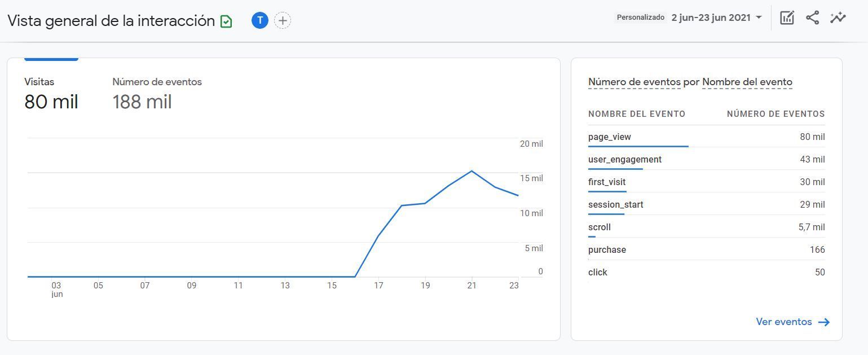
Task: Click the scroll event name
Action: click(600, 227)
